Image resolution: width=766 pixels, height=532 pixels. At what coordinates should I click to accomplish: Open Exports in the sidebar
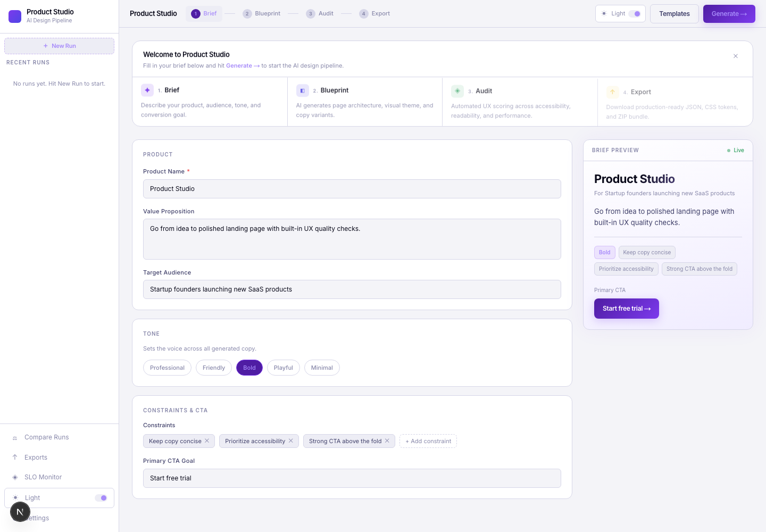point(59,458)
